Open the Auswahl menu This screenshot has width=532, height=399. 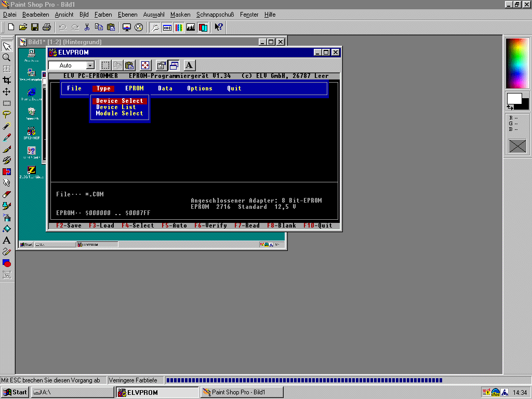click(154, 15)
